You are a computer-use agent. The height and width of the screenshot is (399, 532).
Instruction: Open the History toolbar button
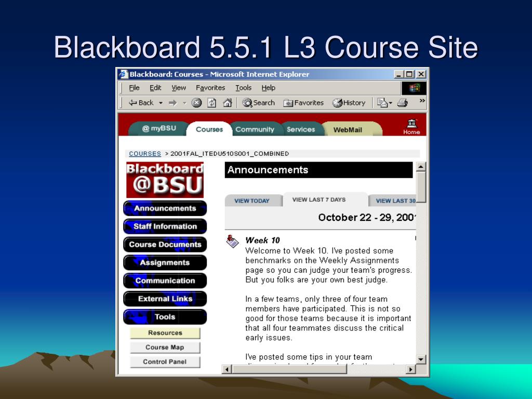(x=349, y=102)
